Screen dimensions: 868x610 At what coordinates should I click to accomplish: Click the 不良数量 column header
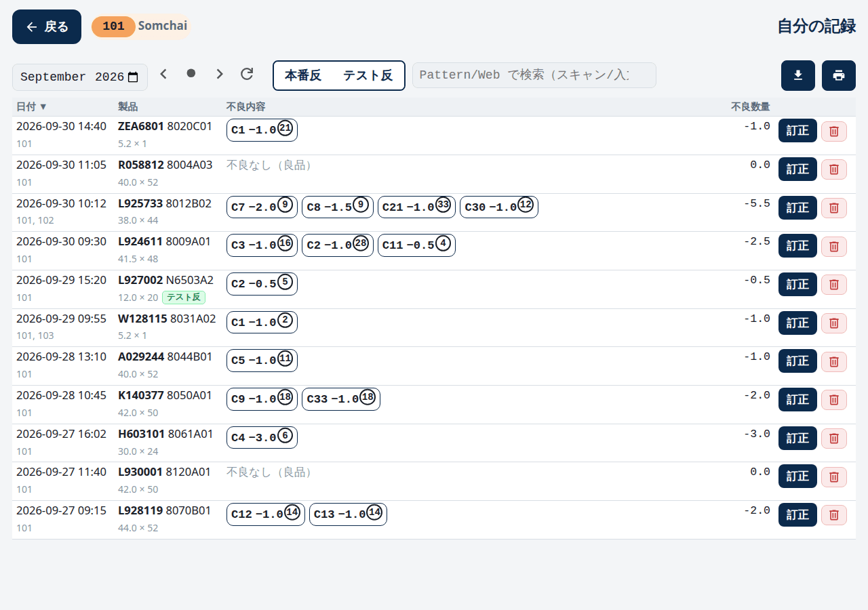tap(751, 106)
